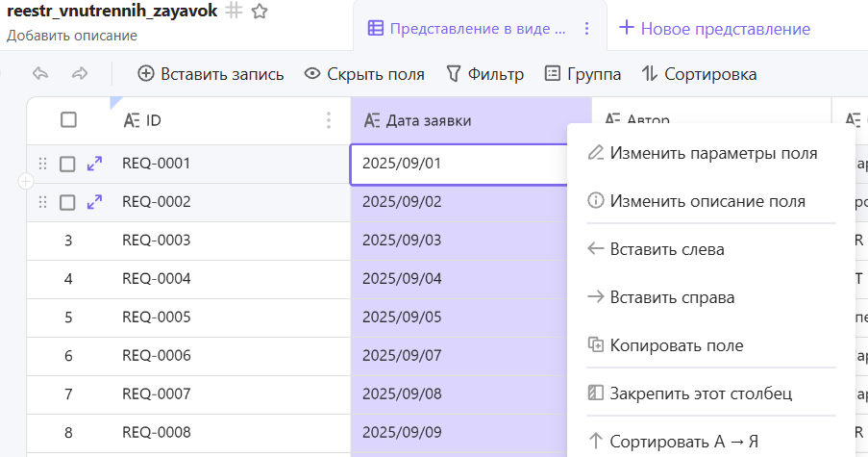Click the redo arrow in toolbar

[80, 74]
